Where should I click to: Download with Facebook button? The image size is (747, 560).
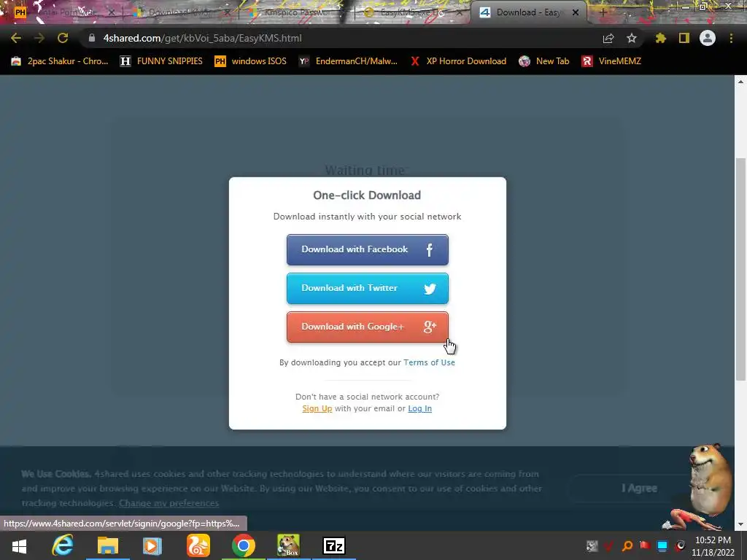[368, 249]
